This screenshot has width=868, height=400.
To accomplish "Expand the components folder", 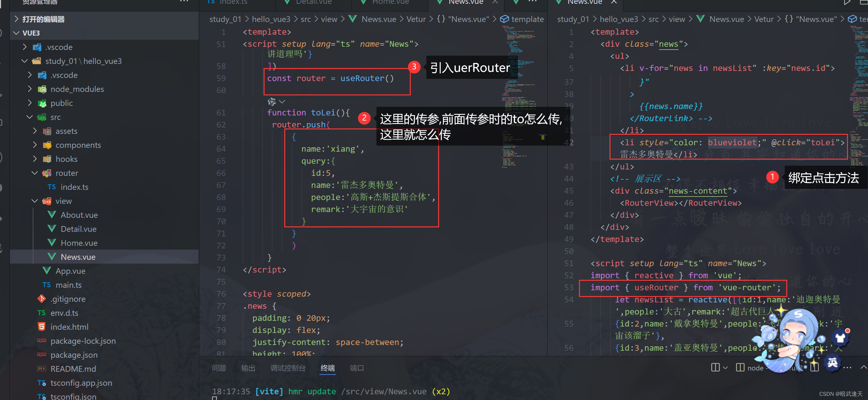I will click(35, 145).
